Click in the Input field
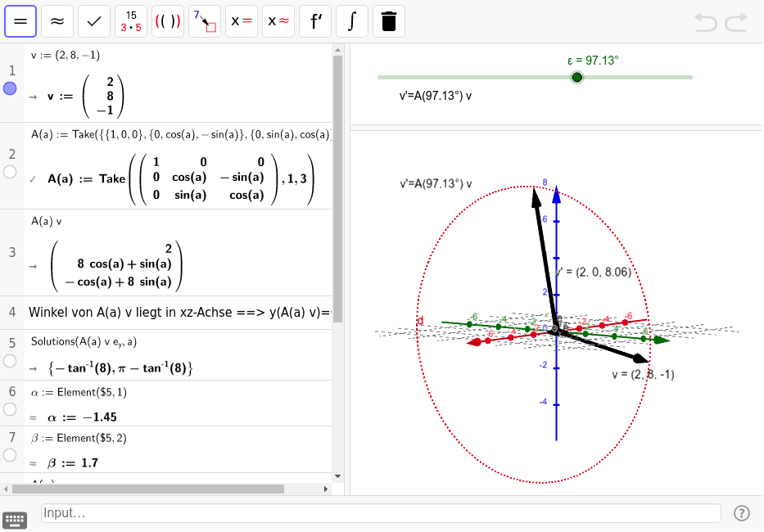Image resolution: width=764 pixels, height=532 pixels. click(381, 513)
